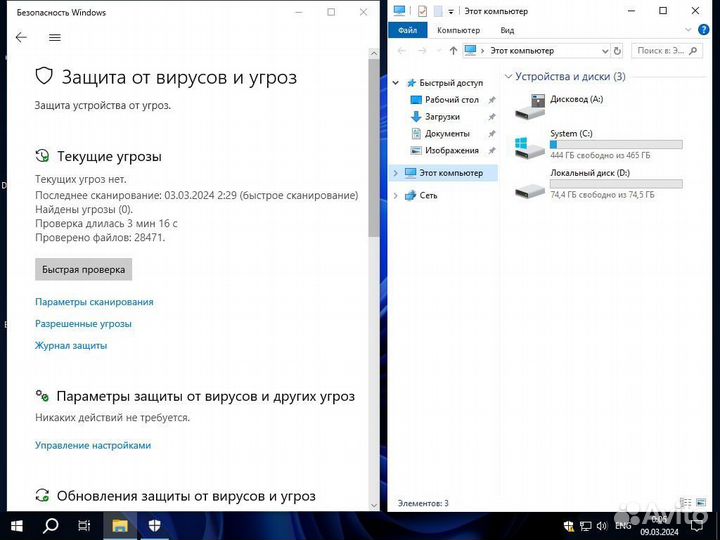Select Сеть in navigation pane
The width and height of the screenshot is (720, 540).
[x=428, y=195]
